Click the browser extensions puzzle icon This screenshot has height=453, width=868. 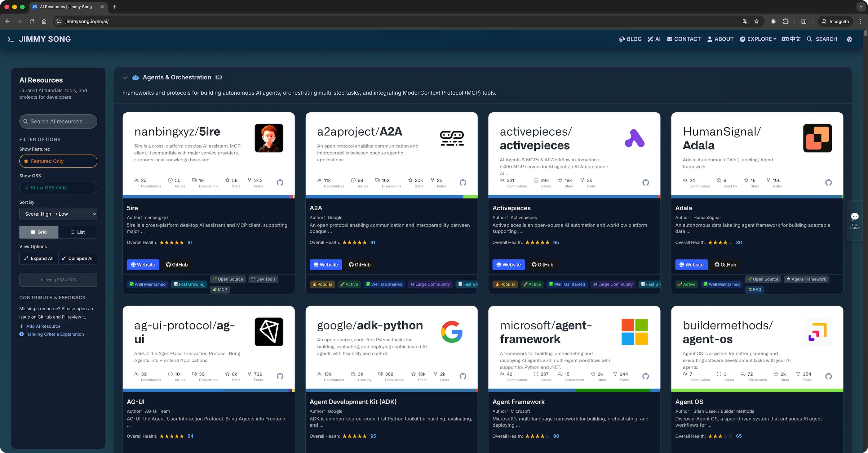click(x=786, y=21)
